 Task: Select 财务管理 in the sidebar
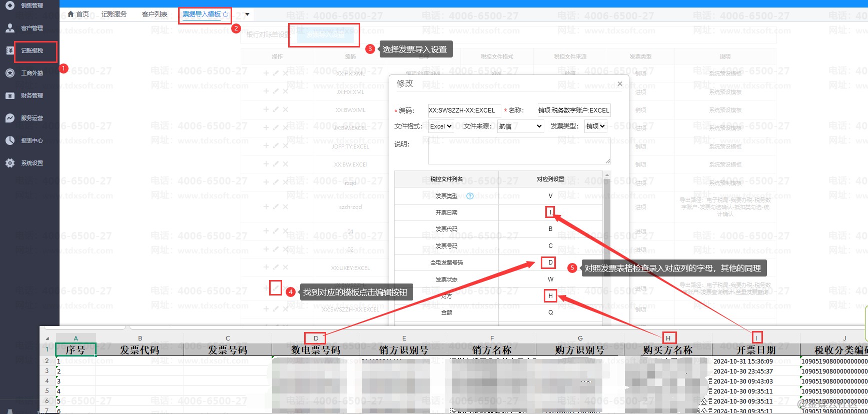click(32, 95)
